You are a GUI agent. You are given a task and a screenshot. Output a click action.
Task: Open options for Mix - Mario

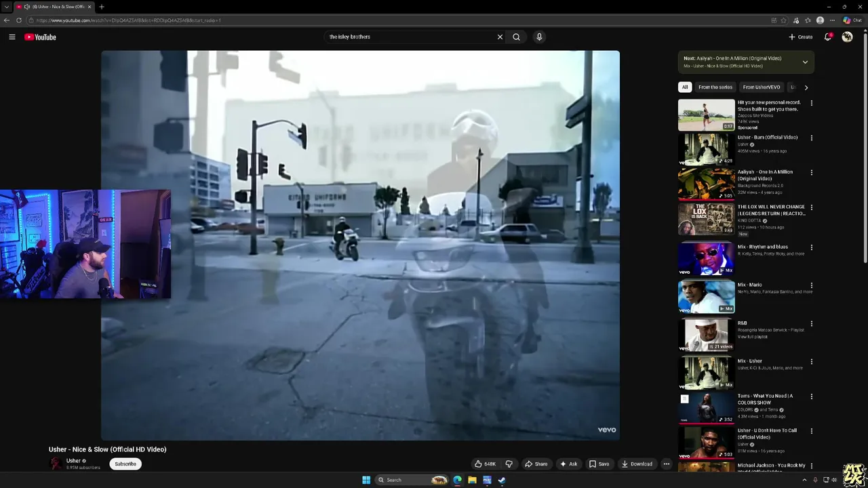[812, 285]
